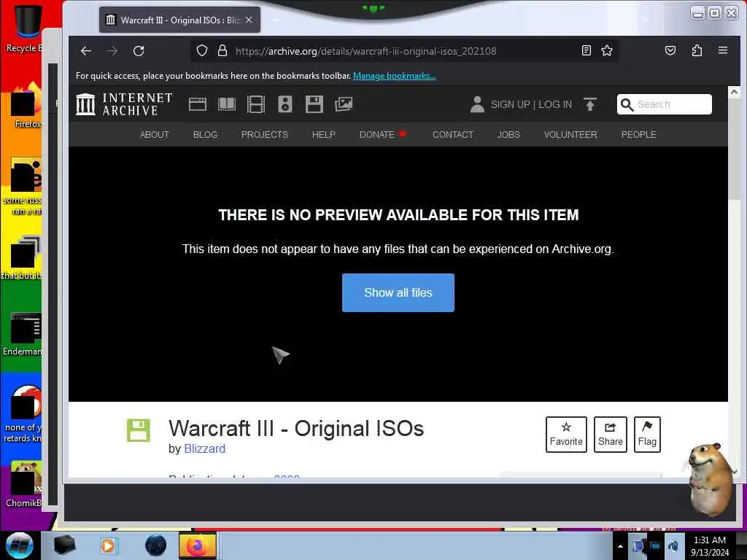Screen dimensions: 747x560
Task: Click the upload arrow icon
Action: pos(590,104)
